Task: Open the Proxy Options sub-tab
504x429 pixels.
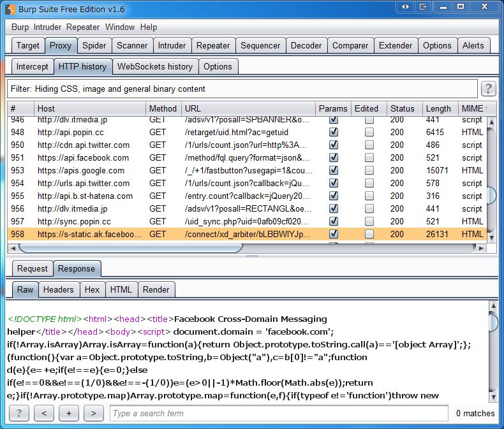Action: 218,66
